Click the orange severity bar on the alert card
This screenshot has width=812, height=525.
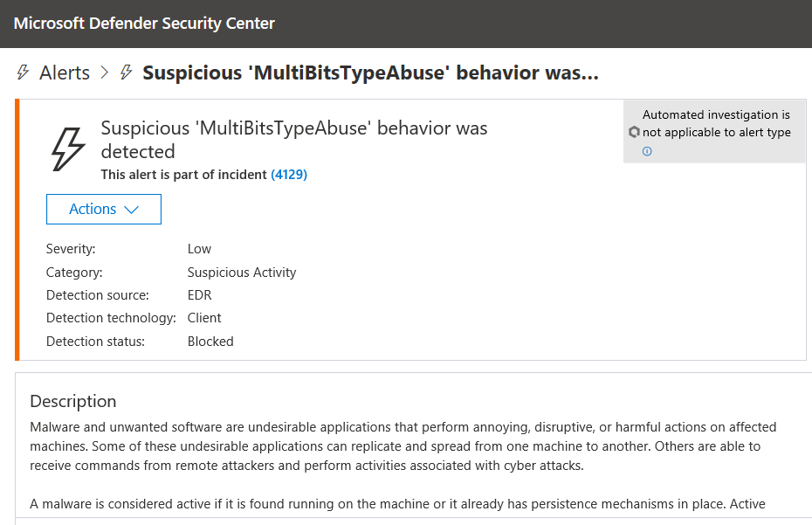[x=17, y=230]
